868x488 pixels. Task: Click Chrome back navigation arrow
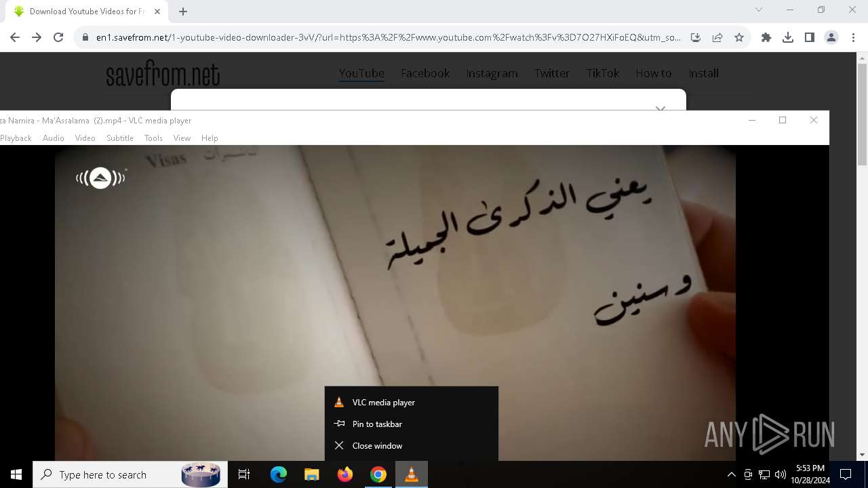[x=15, y=38]
